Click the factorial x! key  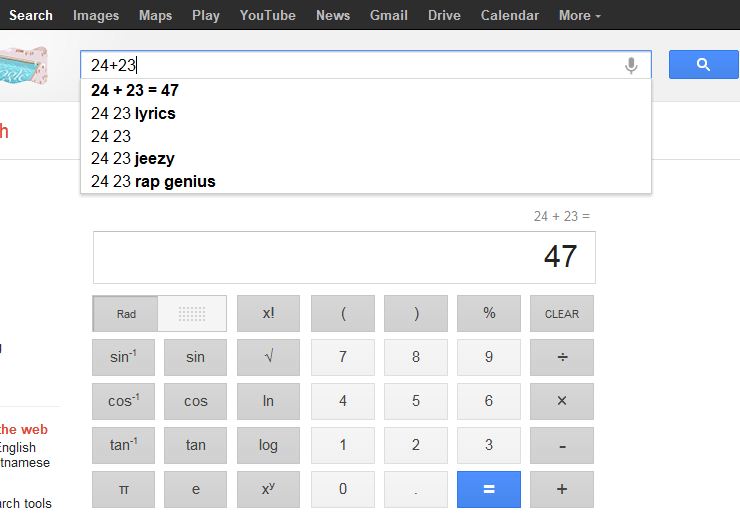(268, 313)
